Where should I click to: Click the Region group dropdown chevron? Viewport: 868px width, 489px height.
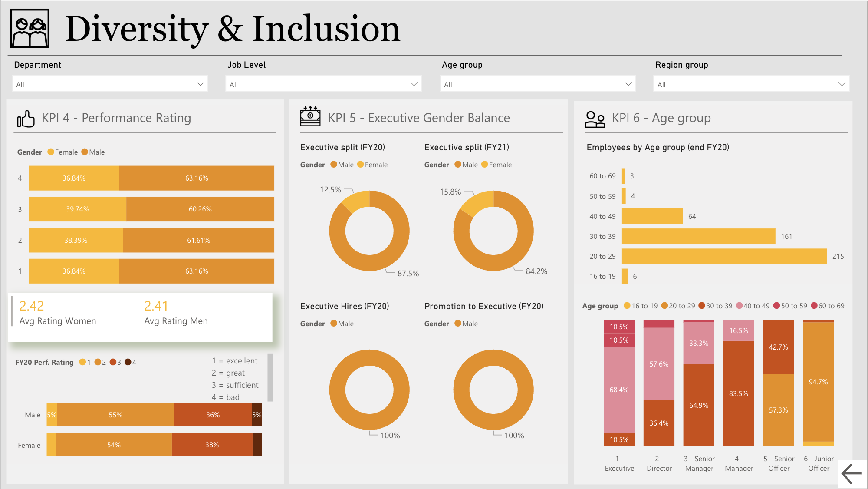tap(842, 84)
